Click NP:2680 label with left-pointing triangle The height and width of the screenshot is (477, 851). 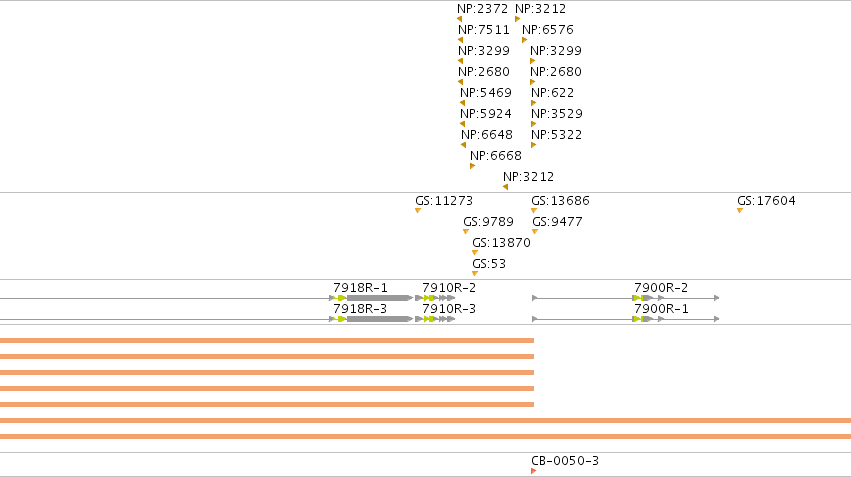[x=484, y=72]
